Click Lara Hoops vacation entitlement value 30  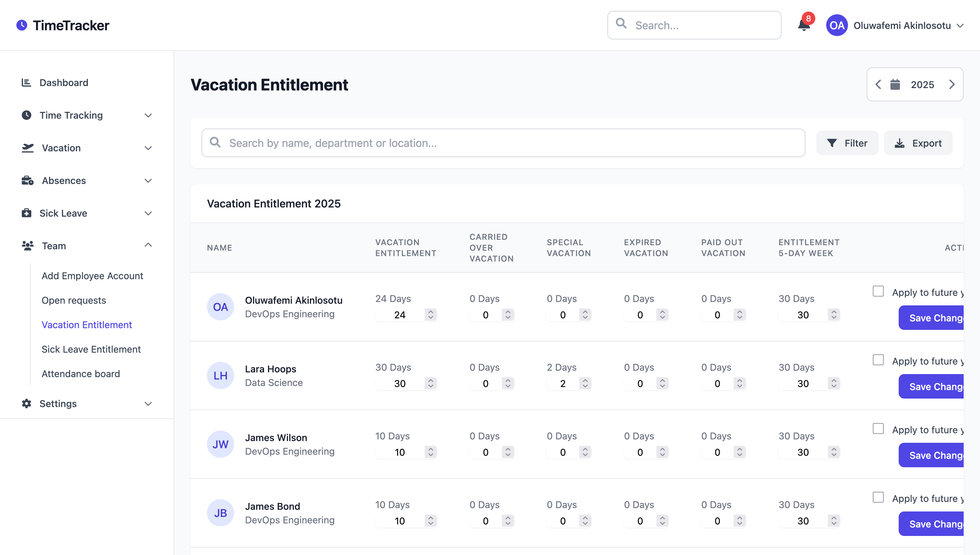[399, 384]
